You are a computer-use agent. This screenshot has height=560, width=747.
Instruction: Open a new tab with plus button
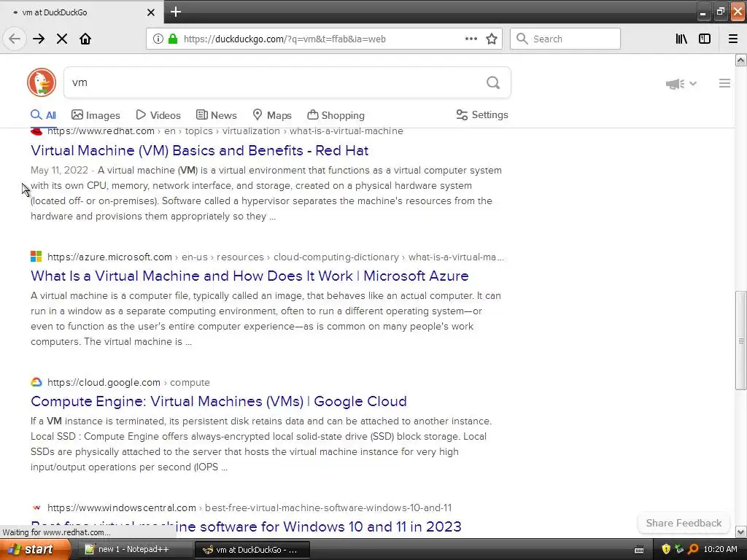coord(175,12)
